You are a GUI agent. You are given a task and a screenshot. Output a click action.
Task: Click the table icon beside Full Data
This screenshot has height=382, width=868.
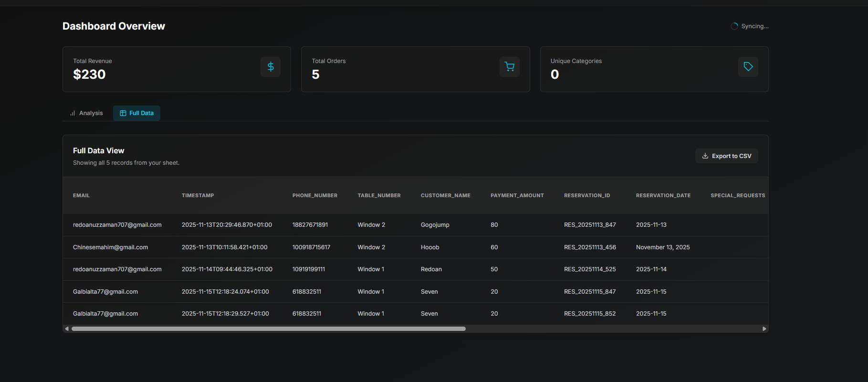tap(123, 113)
